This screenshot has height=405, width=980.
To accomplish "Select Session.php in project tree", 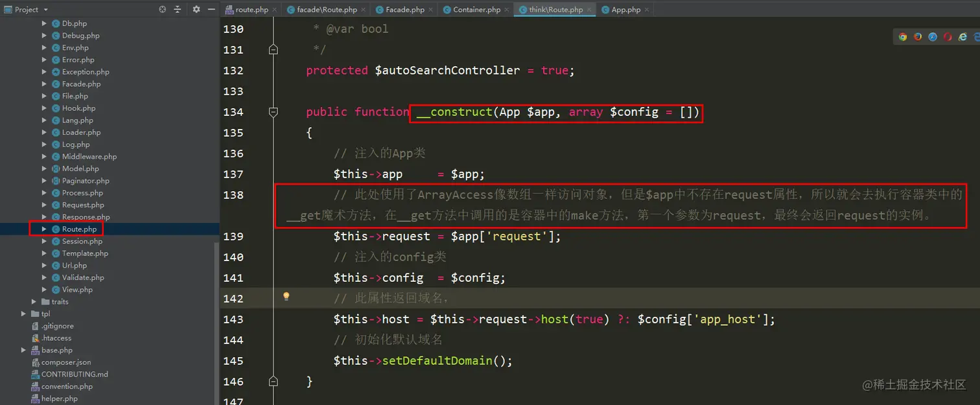I will click(82, 241).
